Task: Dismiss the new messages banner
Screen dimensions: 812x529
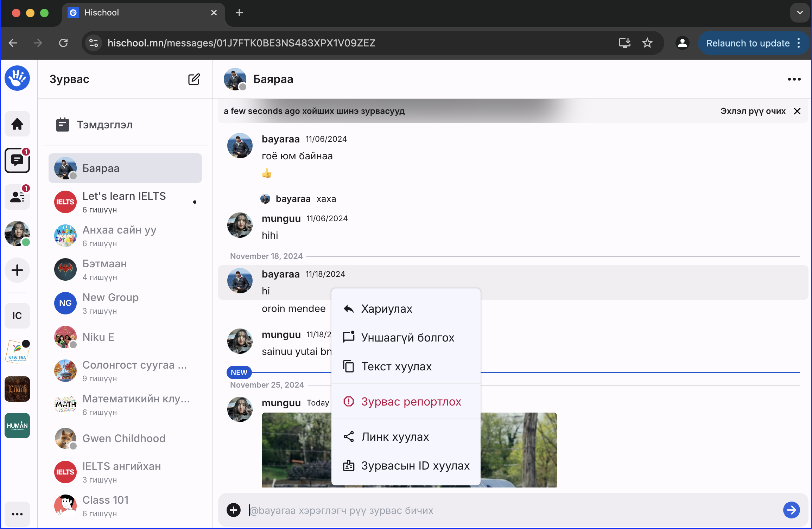Action: 798,111
